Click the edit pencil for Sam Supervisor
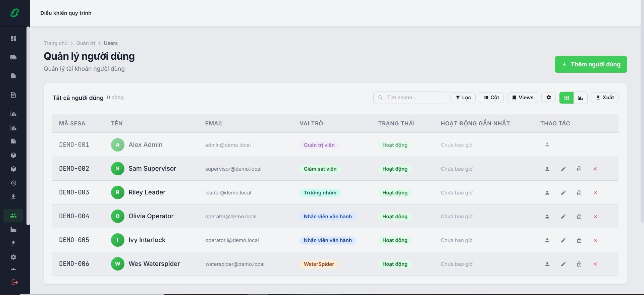 coord(563,169)
